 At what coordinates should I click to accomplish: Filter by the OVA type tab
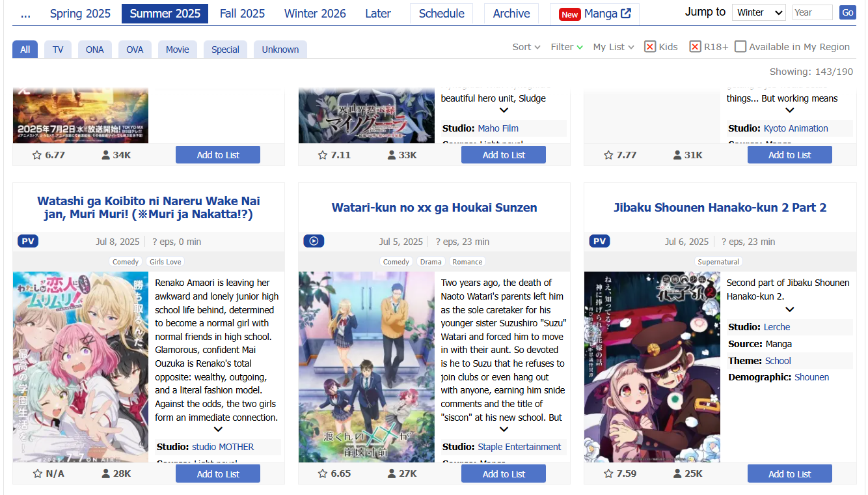(x=135, y=49)
